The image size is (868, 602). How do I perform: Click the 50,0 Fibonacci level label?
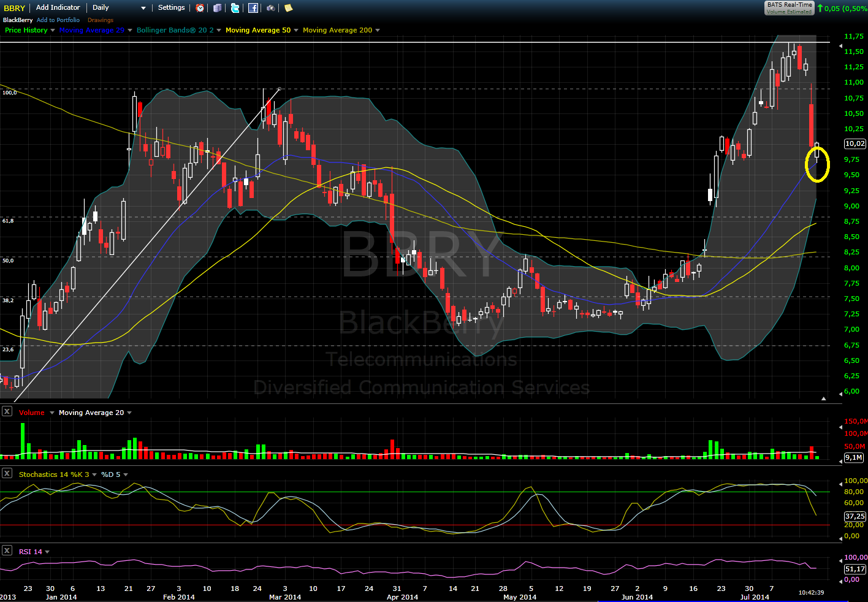(8, 261)
